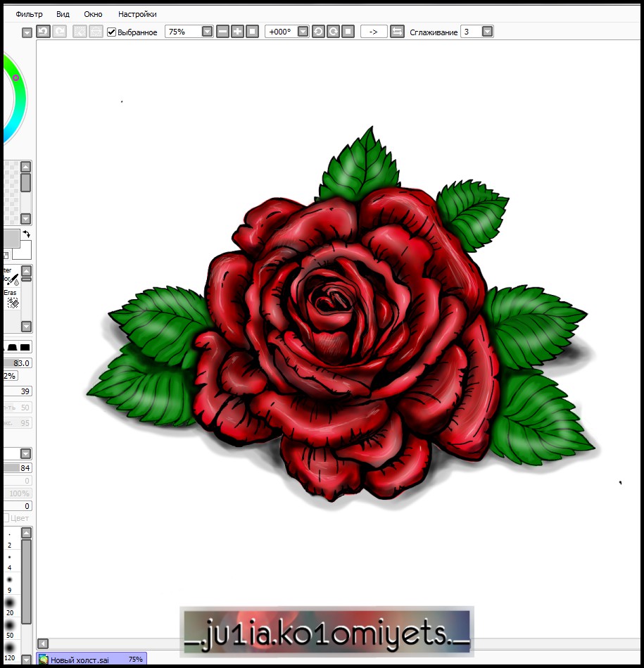644x668 pixels.
Task: Pick brush size 2 preset
Action: pos(9,539)
